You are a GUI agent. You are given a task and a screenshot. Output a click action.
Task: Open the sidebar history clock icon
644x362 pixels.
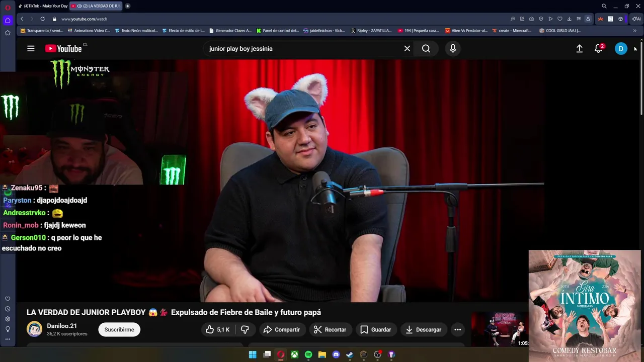click(x=8, y=309)
